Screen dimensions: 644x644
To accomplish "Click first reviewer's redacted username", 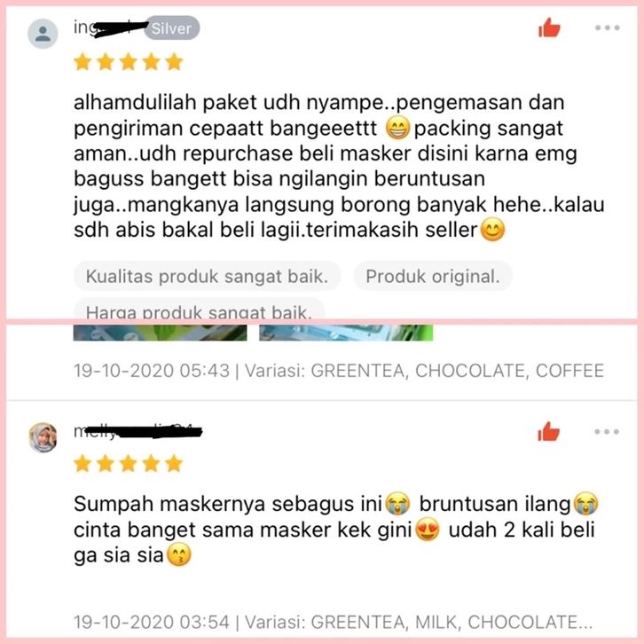I will (x=109, y=27).
